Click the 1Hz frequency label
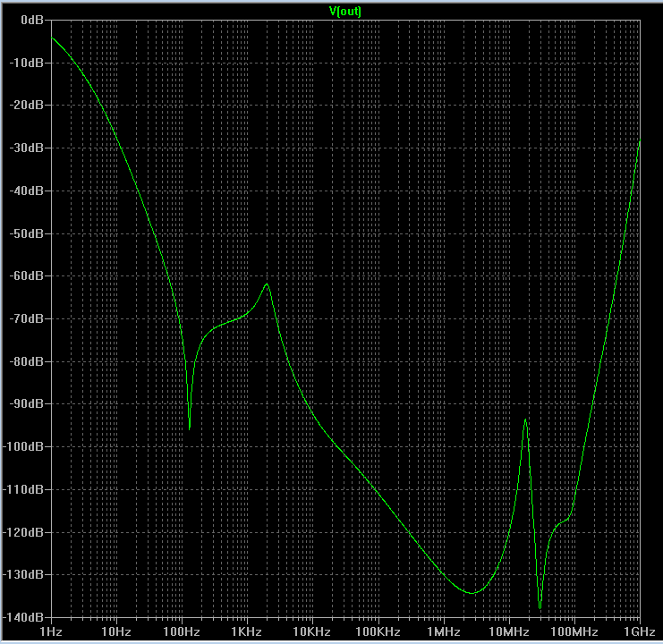Viewport: 663px width, 644px height. pos(51,631)
